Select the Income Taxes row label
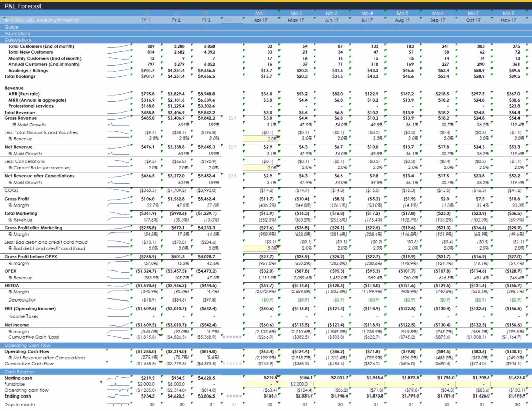The image size is (532, 411). (x=23, y=316)
